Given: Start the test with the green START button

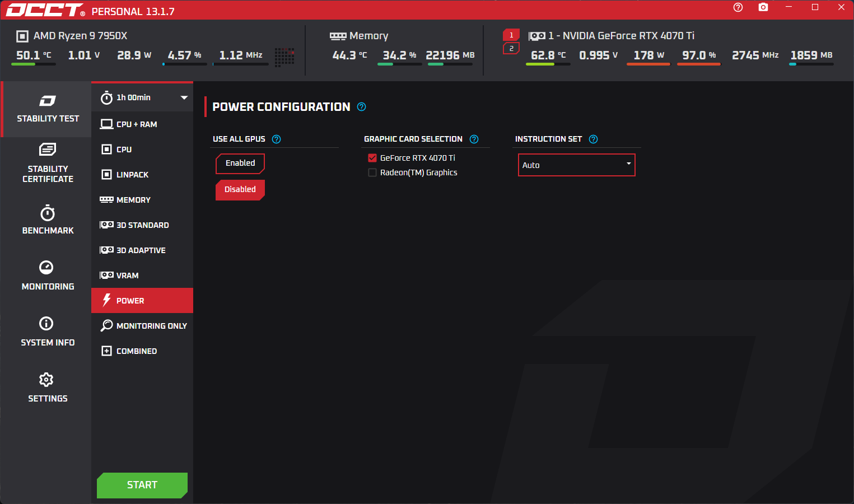Looking at the screenshot, I should coord(142,485).
